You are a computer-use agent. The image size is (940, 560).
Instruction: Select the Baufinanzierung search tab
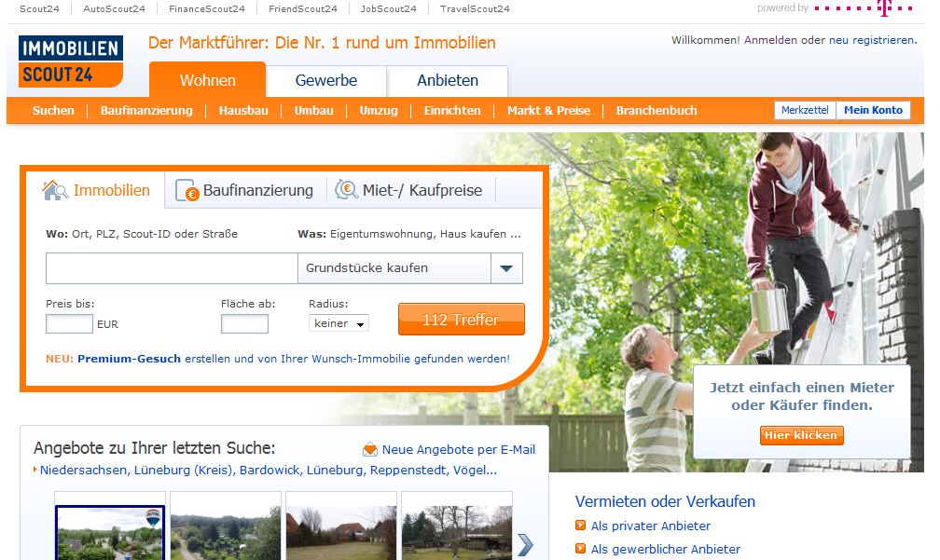(245, 190)
